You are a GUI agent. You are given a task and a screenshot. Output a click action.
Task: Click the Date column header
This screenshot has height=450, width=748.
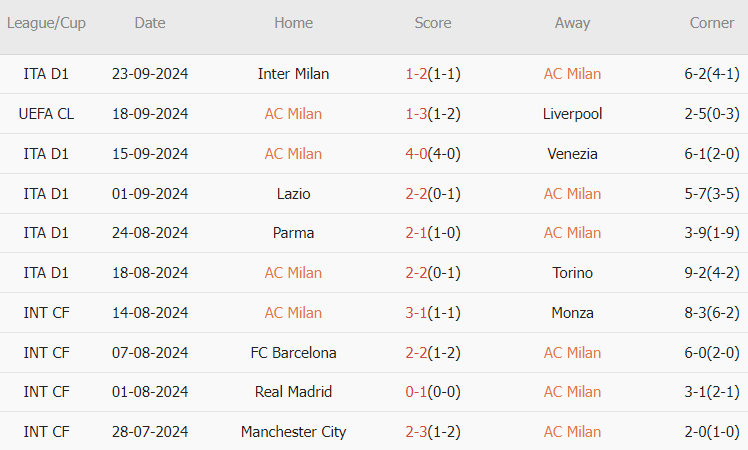tap(150, 23)
